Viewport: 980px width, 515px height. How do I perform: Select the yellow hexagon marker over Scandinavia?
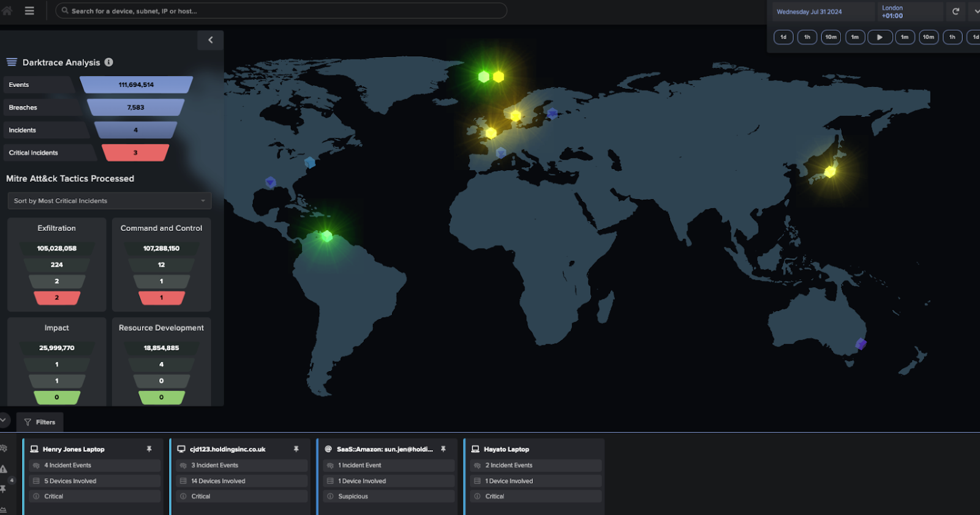(x=516, y=116)
